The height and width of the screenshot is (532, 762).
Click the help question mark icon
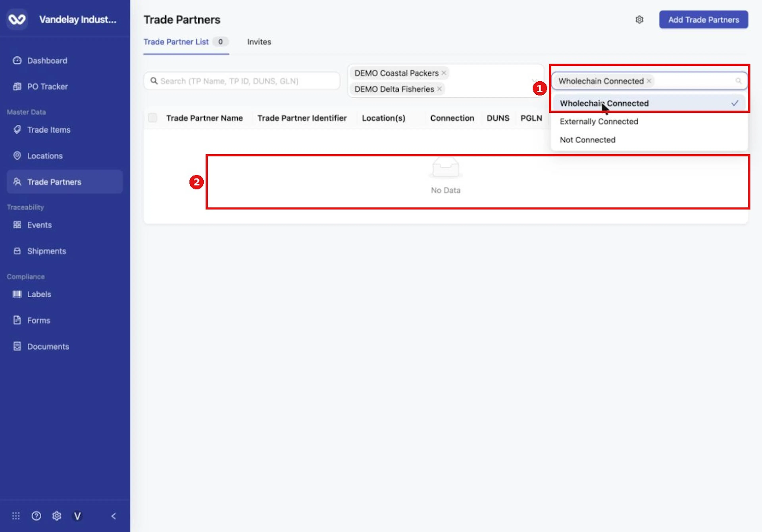click(36, 516)
